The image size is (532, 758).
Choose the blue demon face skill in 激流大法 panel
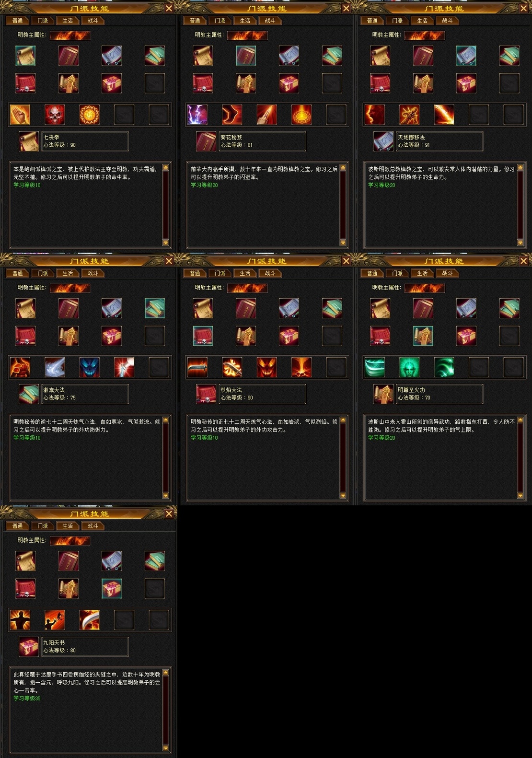click(90, 367)
